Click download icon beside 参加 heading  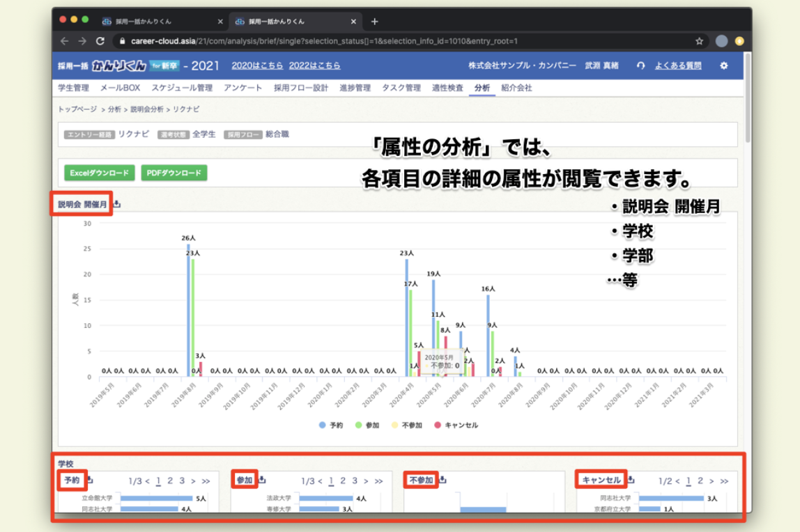(x=262, y=480)
